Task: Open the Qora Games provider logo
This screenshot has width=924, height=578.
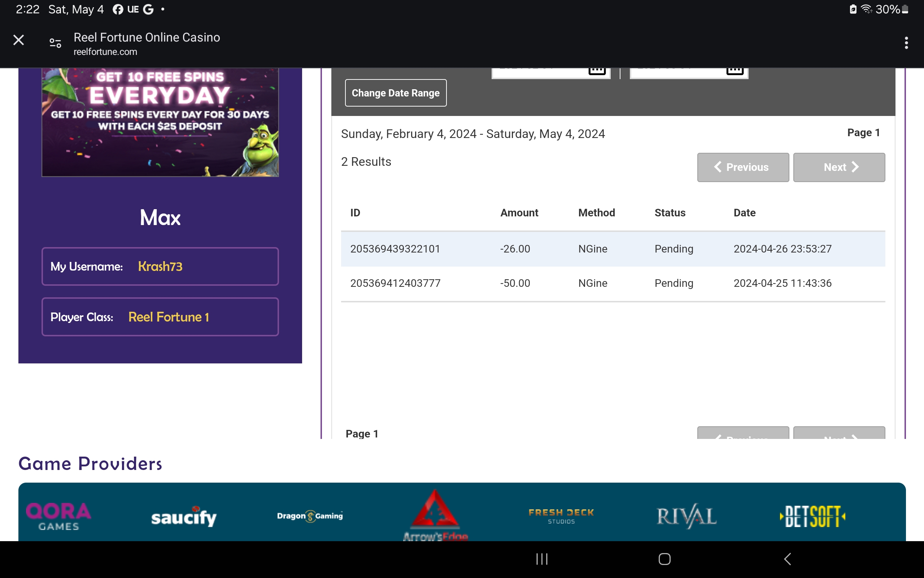Action: 58,517
